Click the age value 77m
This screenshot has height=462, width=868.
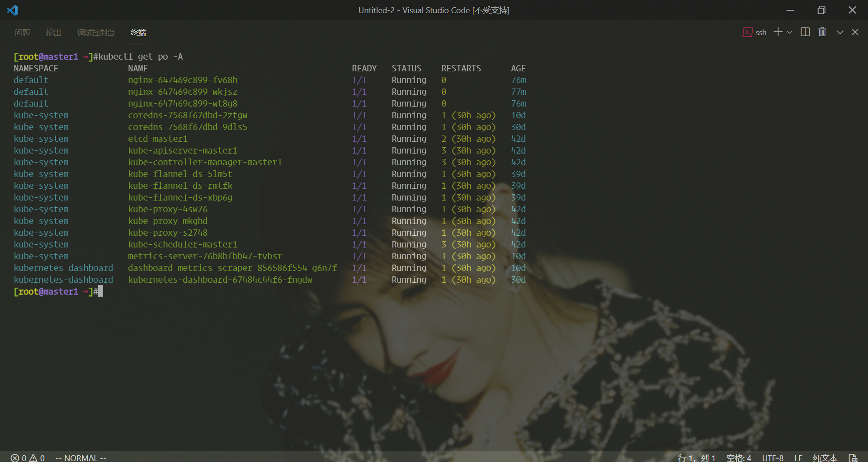pyautogui.click(x=519, y=92)
